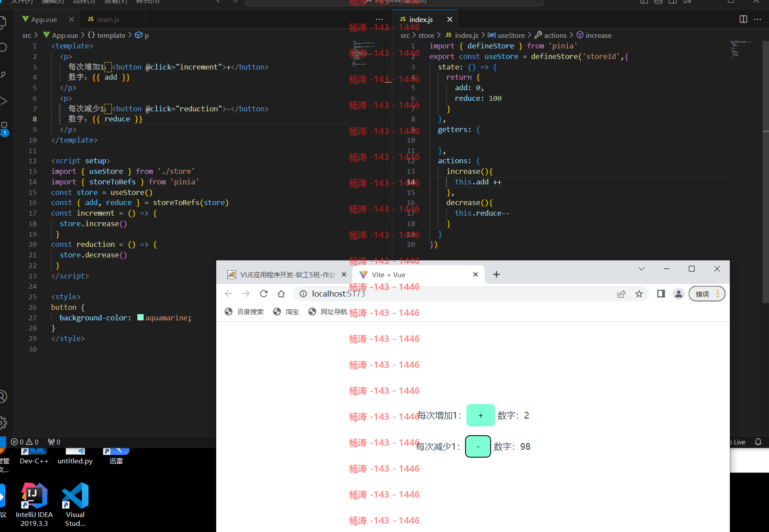Open forwarded ports indicator in status bar

(54, 442)
